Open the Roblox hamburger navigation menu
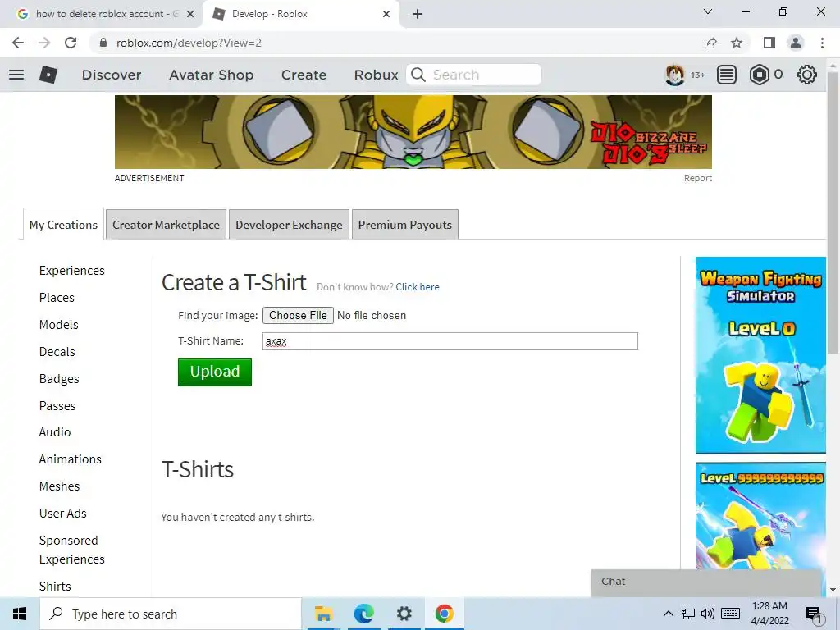The image size is (840, 630). (x=16, y=75)
